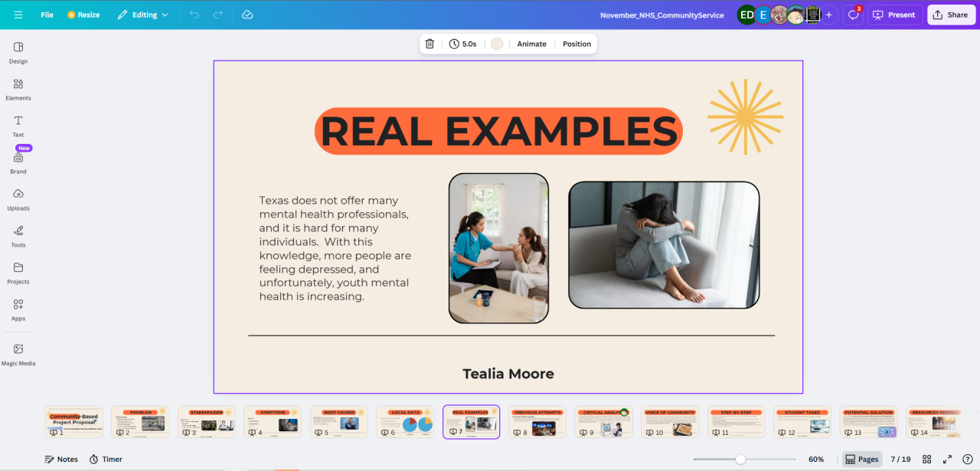Click the 7 / 19 page counter
The image size is (980, 471).
point(900,460)
